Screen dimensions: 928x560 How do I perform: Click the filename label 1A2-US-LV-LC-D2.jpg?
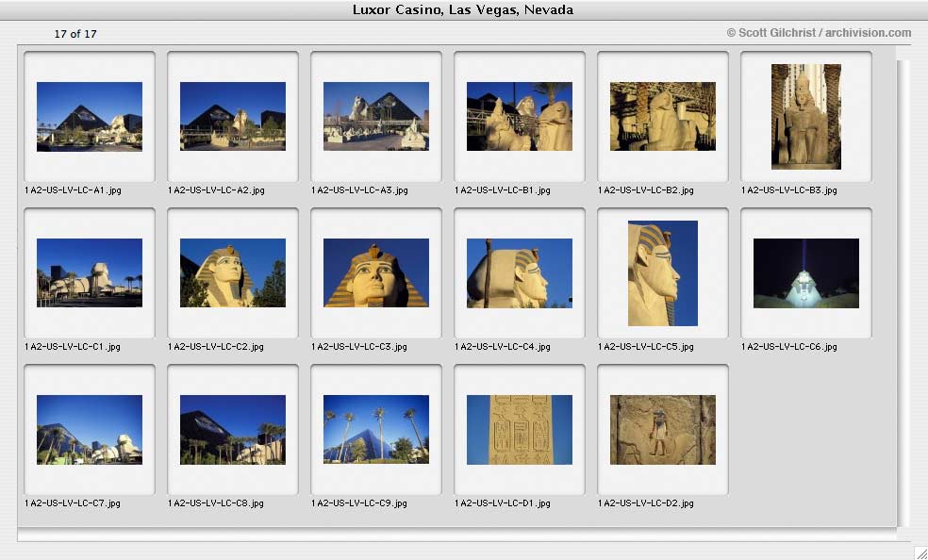[646, 503]
